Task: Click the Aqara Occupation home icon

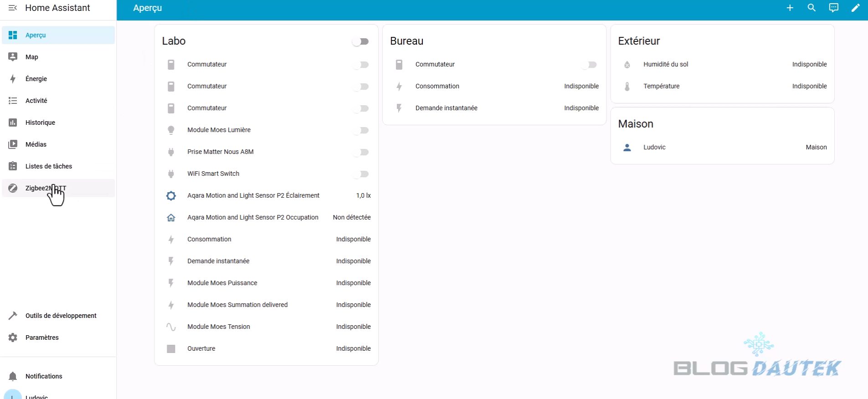Action: 171,218
